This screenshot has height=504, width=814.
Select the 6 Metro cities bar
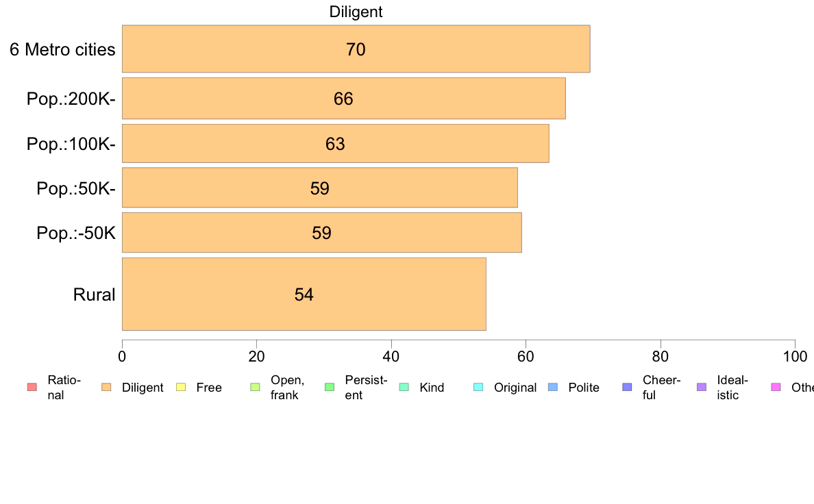pos(356,49)
